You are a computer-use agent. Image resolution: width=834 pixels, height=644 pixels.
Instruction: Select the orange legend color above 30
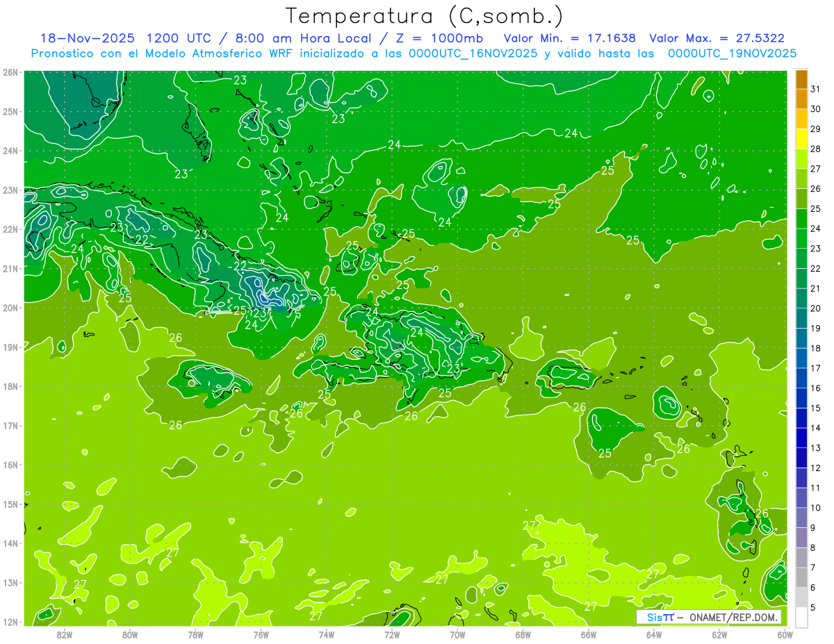click(801, 99)
